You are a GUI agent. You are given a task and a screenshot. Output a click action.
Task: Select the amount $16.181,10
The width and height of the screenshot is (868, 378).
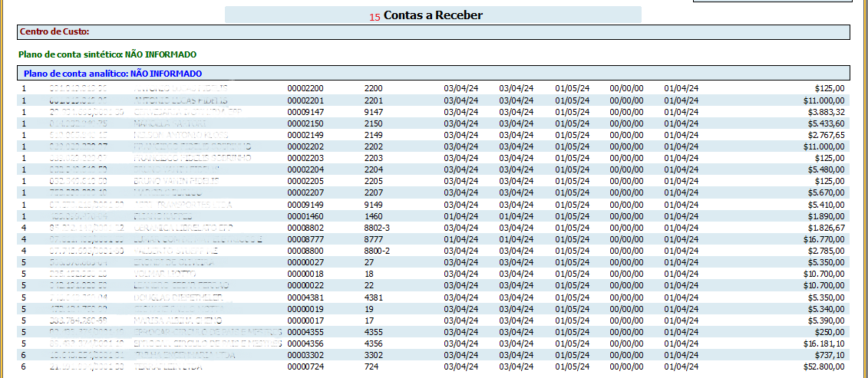click(x=823, y=343)
